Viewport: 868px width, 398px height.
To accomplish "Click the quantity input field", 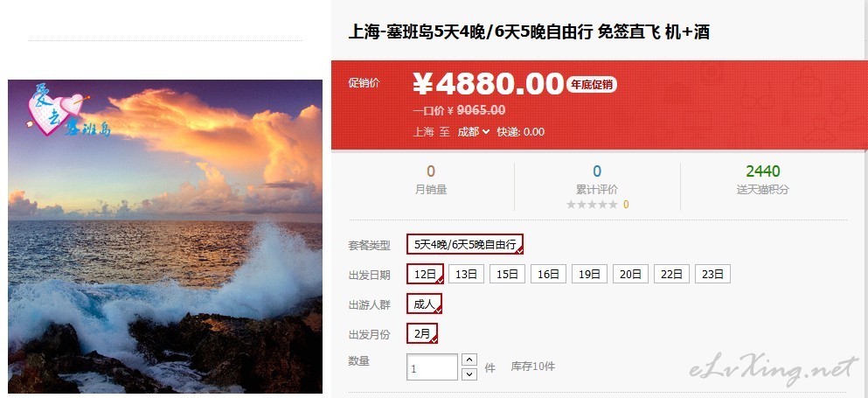I will (x=433, y=367).
